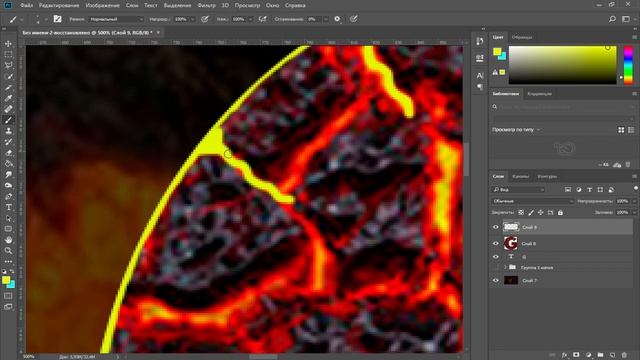Open smoothing options gear
Viewport: 640px width, 360px height.
click(x=337, y=19)
